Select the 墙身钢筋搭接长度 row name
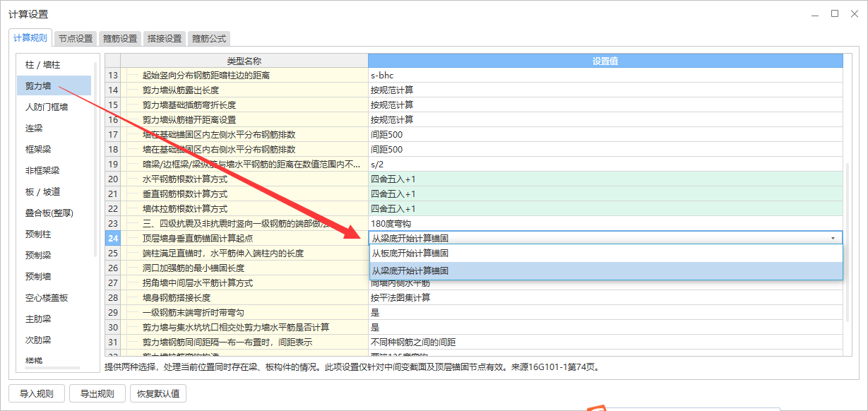 (177, 297)
